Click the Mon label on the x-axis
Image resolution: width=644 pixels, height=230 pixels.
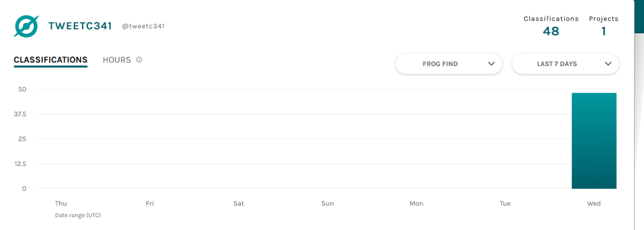point(416,203)
